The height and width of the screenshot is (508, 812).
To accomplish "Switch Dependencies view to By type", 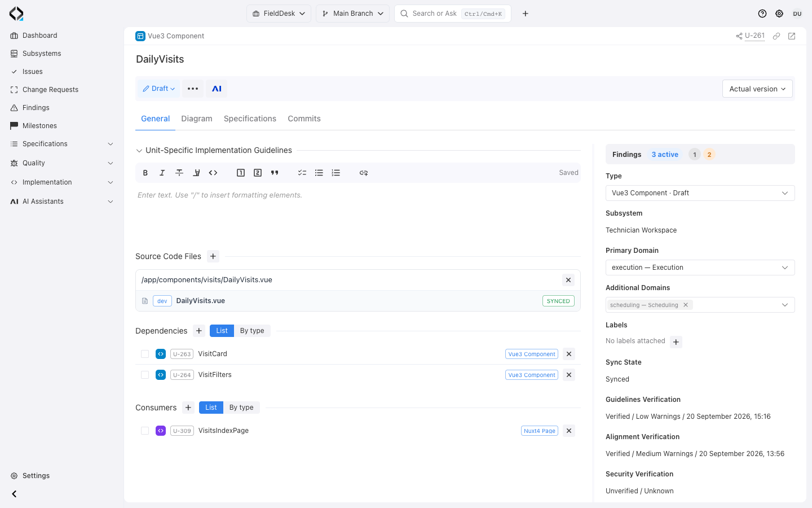I will [252, 331].
